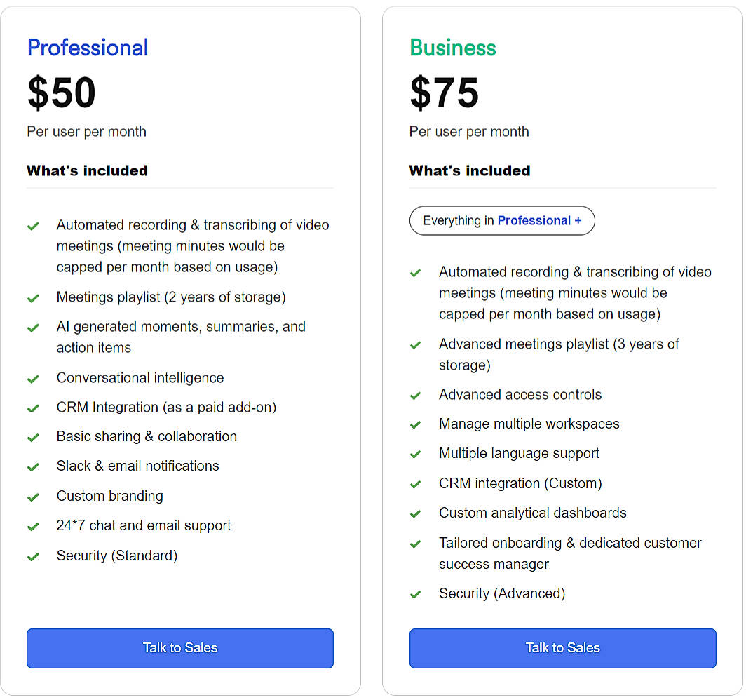Screen dimensions: 746x700
Task: Click Talk to Sales under Professional plan
Action: tap(179, 648)
